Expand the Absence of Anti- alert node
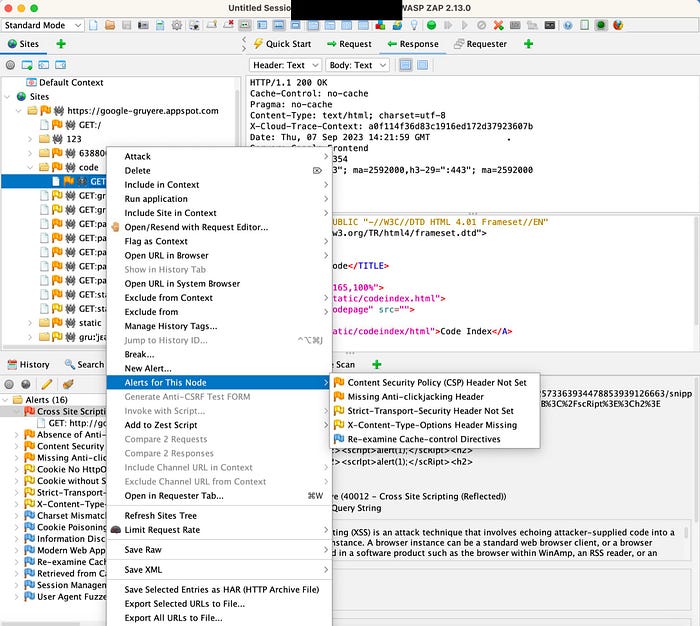Image resolution: width=700 pixels, height=626 pixels. (17, 434)
